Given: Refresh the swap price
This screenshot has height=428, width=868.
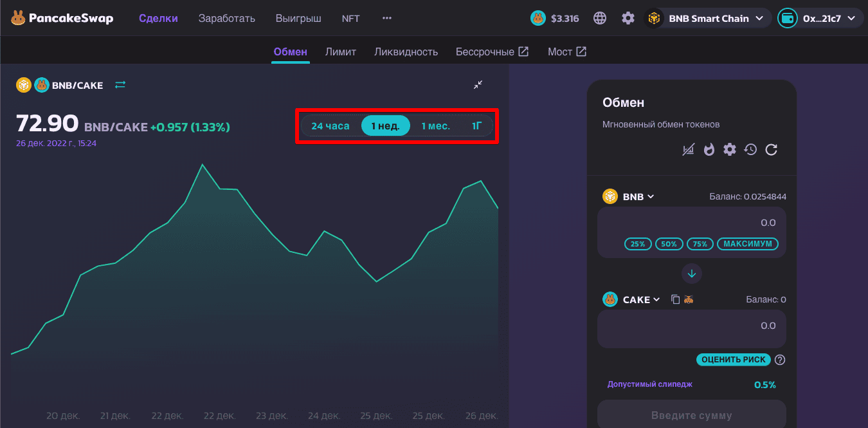Looking at the screenshot, I should tap(772, 150).
